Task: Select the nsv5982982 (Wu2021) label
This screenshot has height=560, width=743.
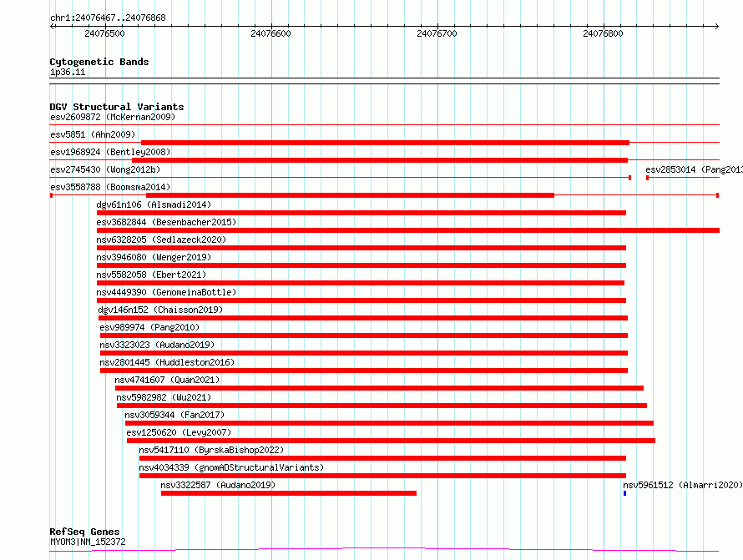Action: click(164, 397)
